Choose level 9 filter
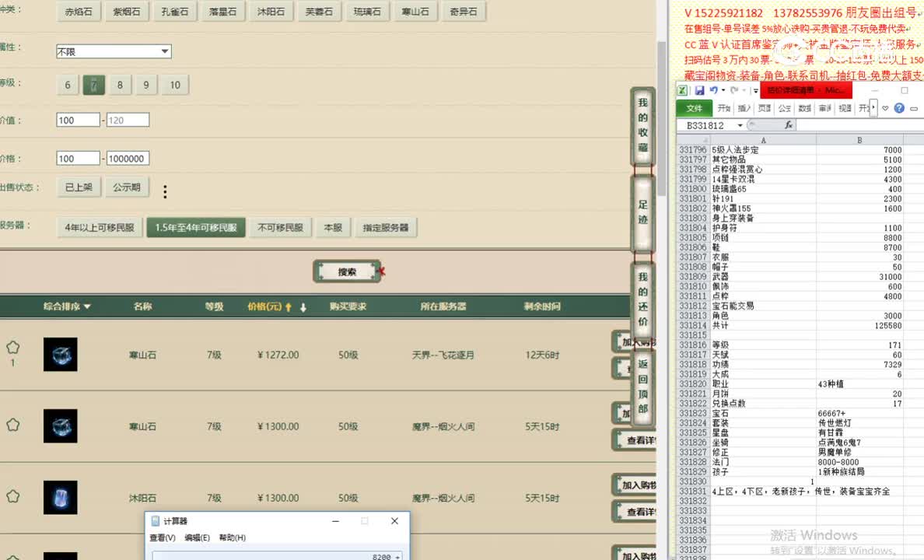The width and height of the screenshot is (924, 560). (146, 85)
